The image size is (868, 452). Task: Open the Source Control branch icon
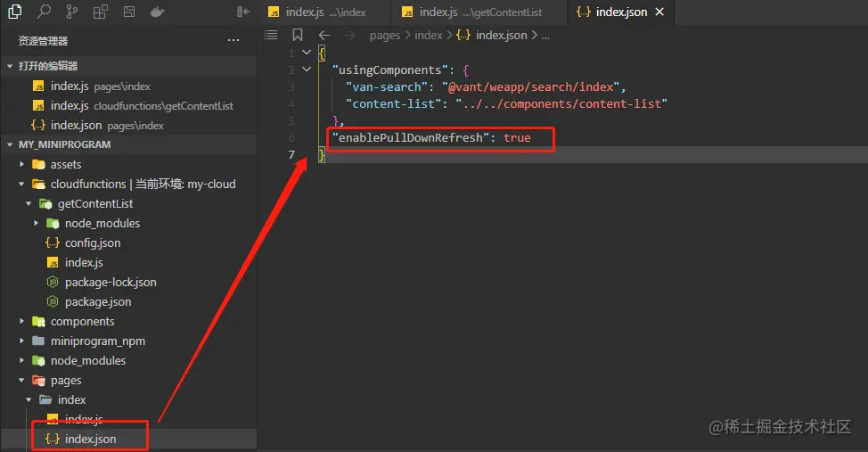click(72, 12)
